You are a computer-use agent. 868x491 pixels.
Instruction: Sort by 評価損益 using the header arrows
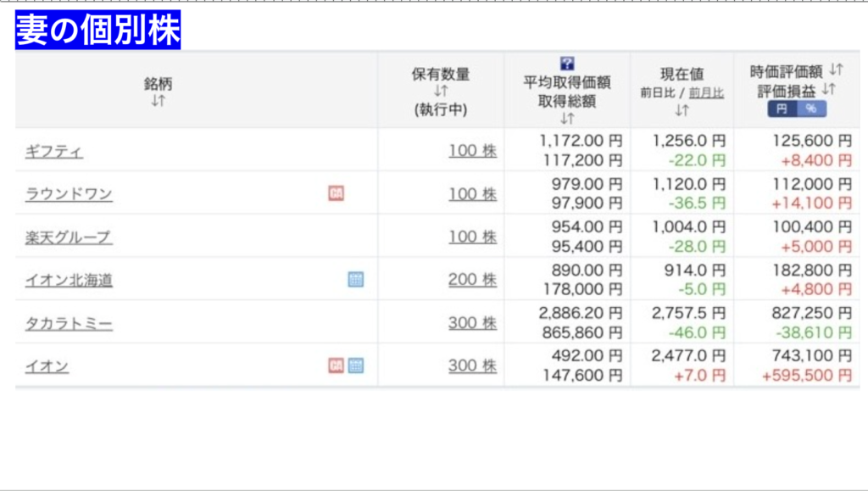pyautogui.click(x=828, y=89)
